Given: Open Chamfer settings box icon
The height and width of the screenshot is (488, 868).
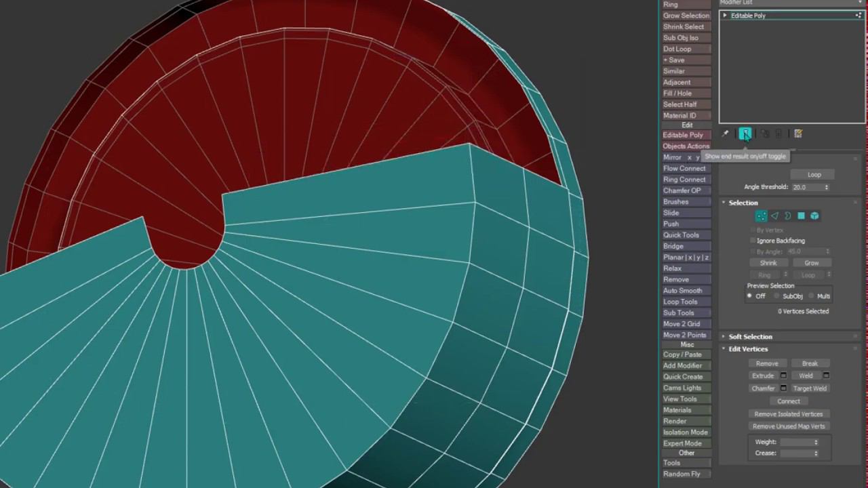Looking at the screenshot, I should coord(783,388).
